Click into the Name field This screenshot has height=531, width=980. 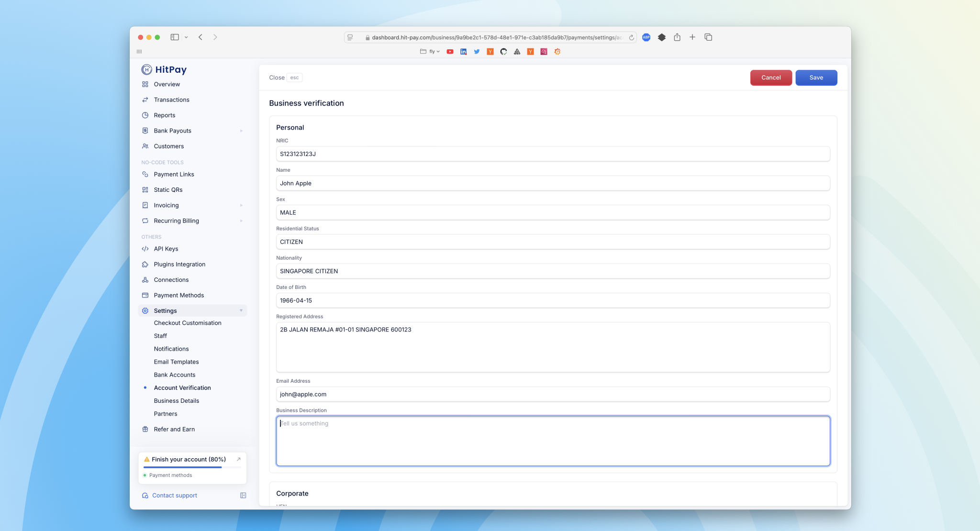point(553,183)
